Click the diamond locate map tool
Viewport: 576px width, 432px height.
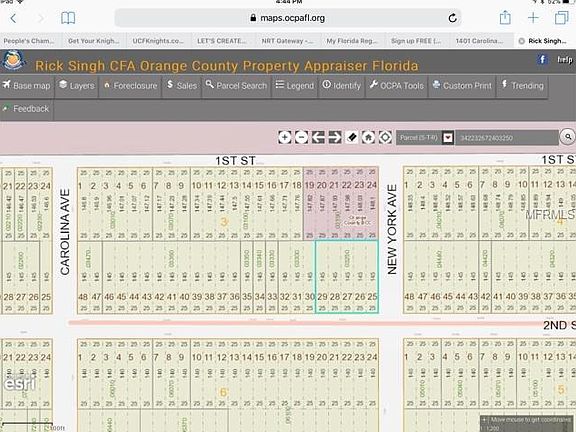coord(385,138)
